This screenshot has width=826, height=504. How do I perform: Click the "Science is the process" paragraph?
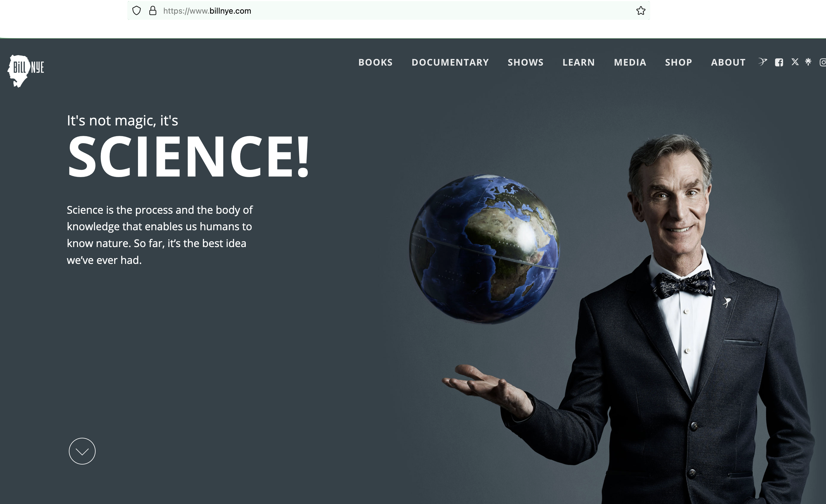pyautogui.click(x=160, y=235)
